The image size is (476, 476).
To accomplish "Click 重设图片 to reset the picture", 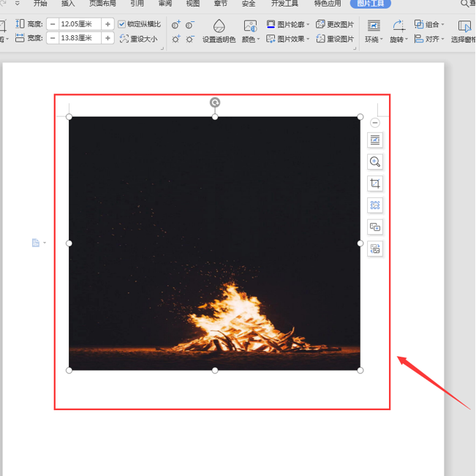I will (335, 39).
